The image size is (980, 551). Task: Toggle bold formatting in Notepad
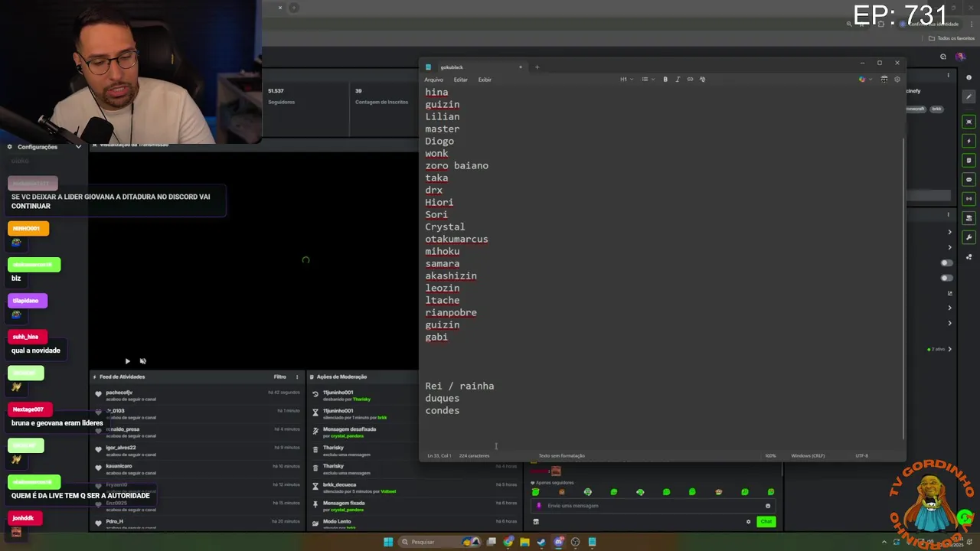[x=665, y=80]
